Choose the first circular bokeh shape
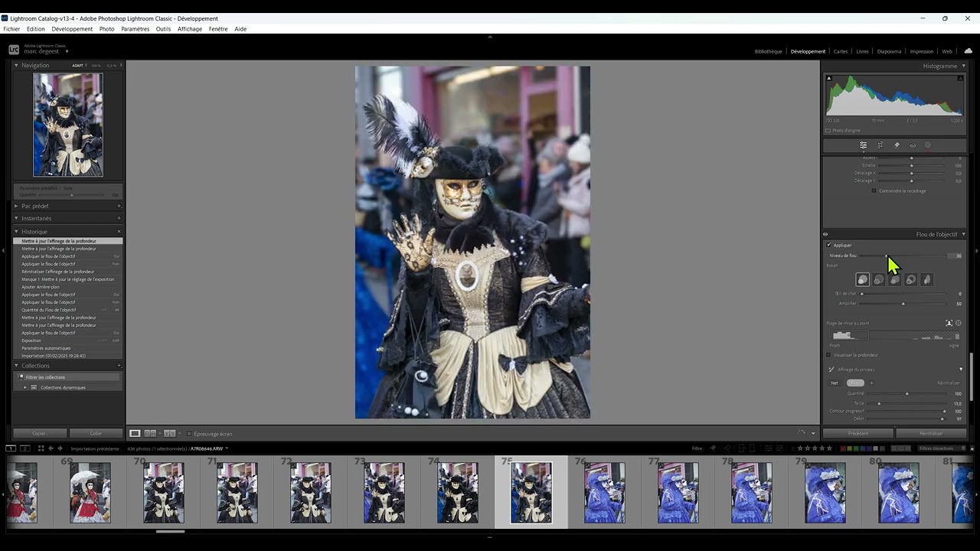Viewport: 980px width, 551px height. point(863,280)
